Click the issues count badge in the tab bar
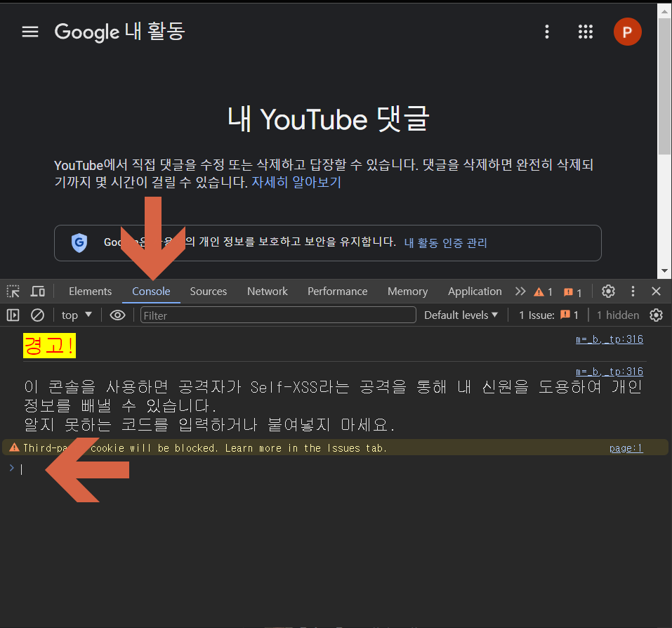The height and width of the screenshot is (628, 672). coord(572,292)
